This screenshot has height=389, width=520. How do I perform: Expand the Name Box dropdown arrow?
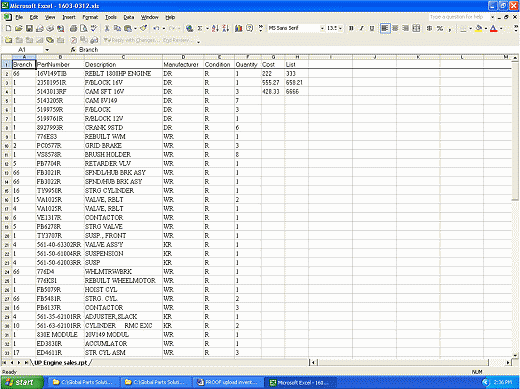tap(47, 50)
